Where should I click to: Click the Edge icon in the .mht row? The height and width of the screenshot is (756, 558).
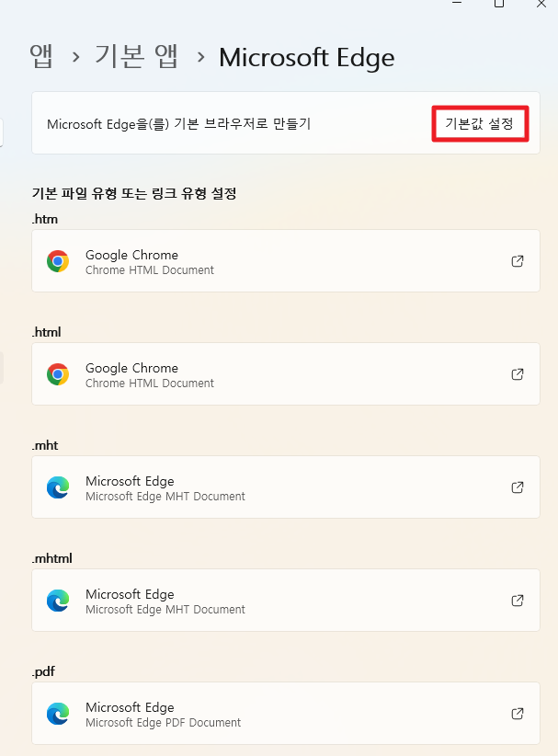point(58,487)
